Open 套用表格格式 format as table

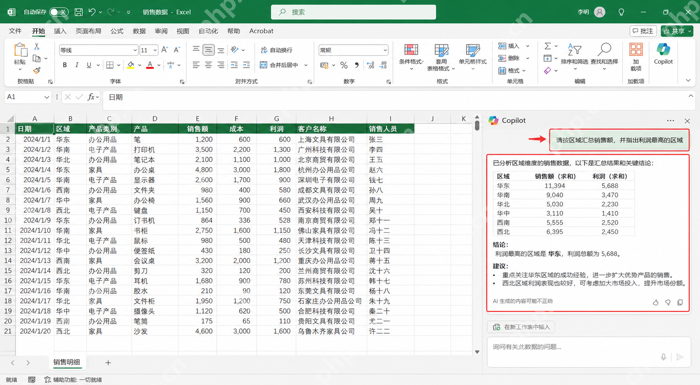(x=441, y=57)
